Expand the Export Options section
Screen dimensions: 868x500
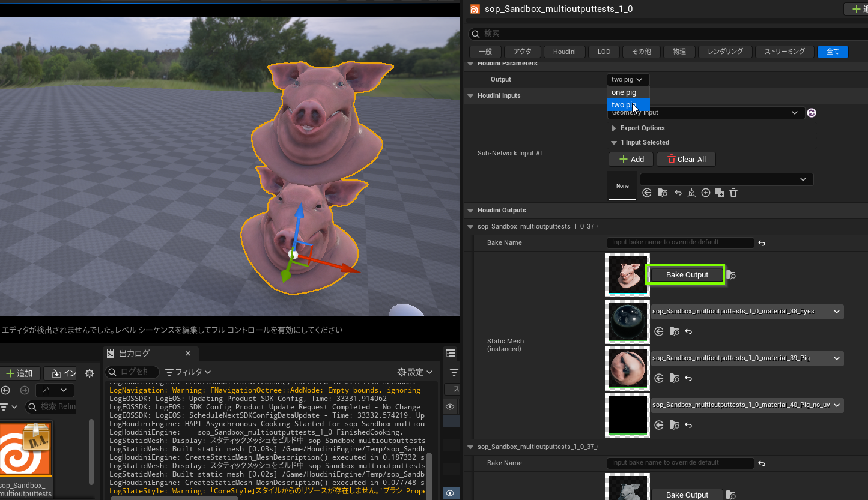[614, 128]
